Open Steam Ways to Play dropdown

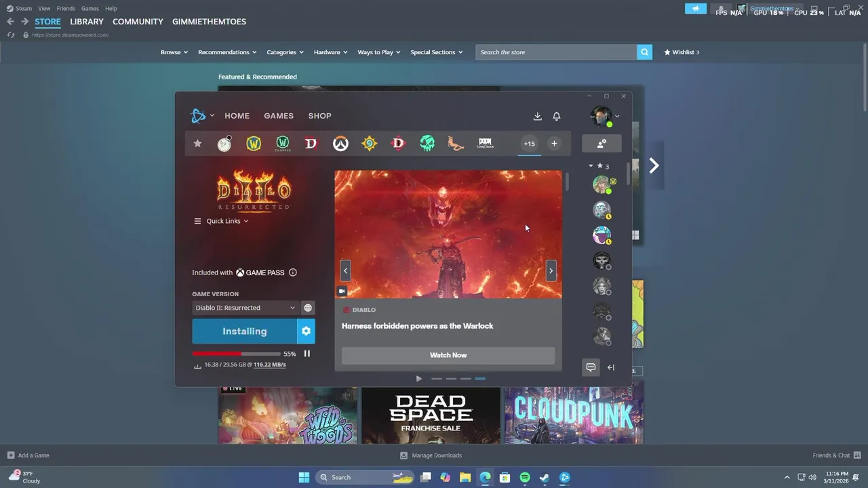(379, 52)
